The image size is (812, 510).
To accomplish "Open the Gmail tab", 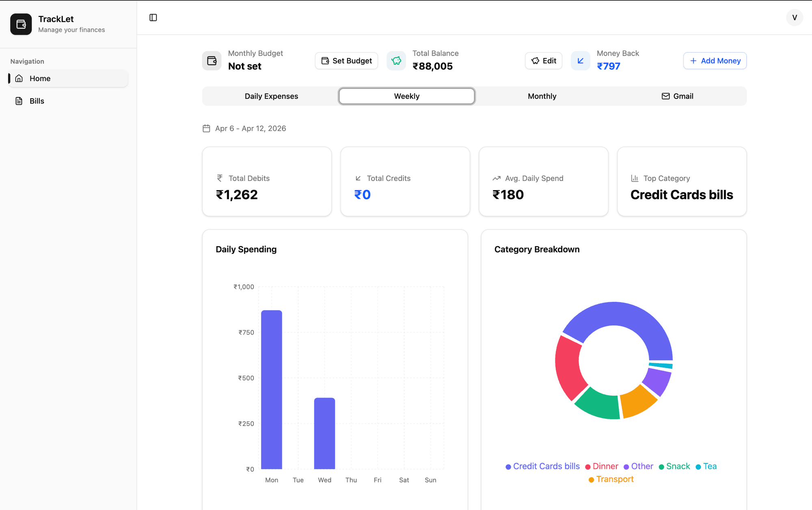I will [x=678, y=96].
